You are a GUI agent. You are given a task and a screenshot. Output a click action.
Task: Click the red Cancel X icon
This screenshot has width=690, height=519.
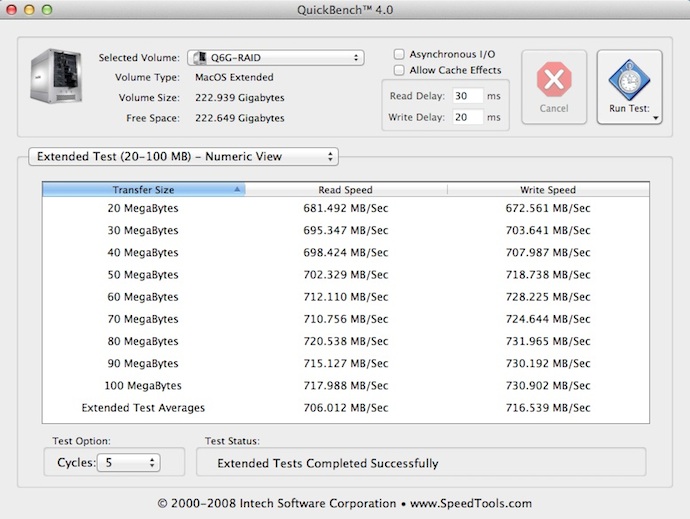pyautogui.click(x=553, y=80)
